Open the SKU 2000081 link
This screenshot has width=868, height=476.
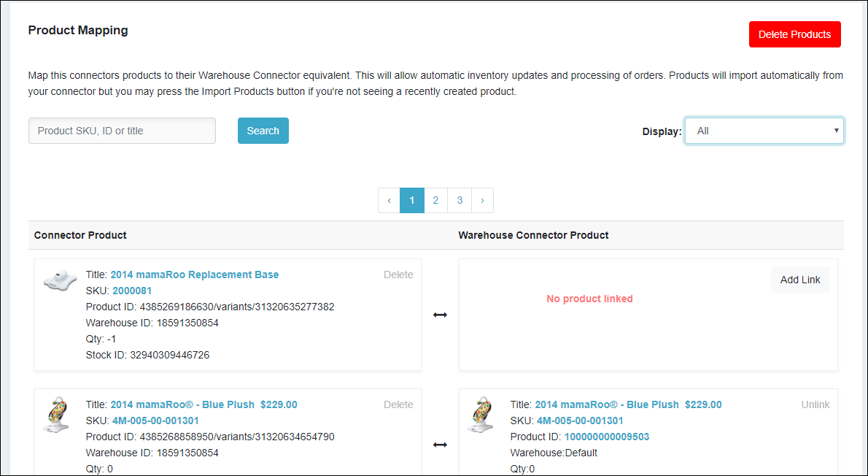[132, 291]
